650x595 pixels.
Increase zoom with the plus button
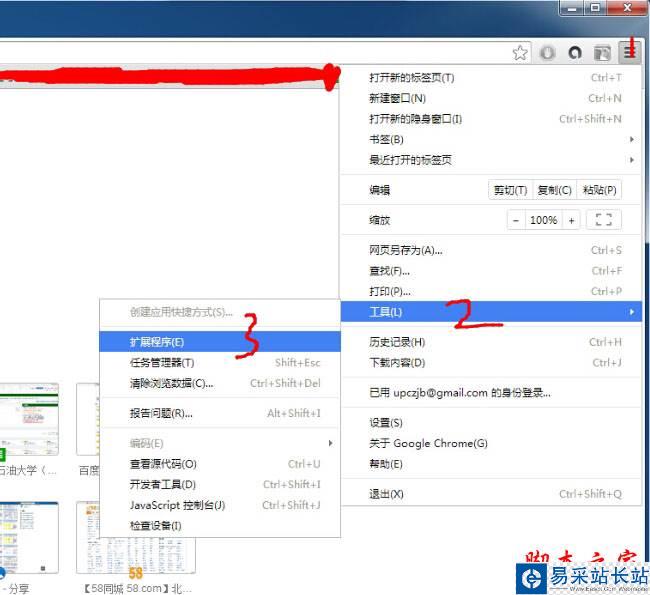[x=571, y=220]
